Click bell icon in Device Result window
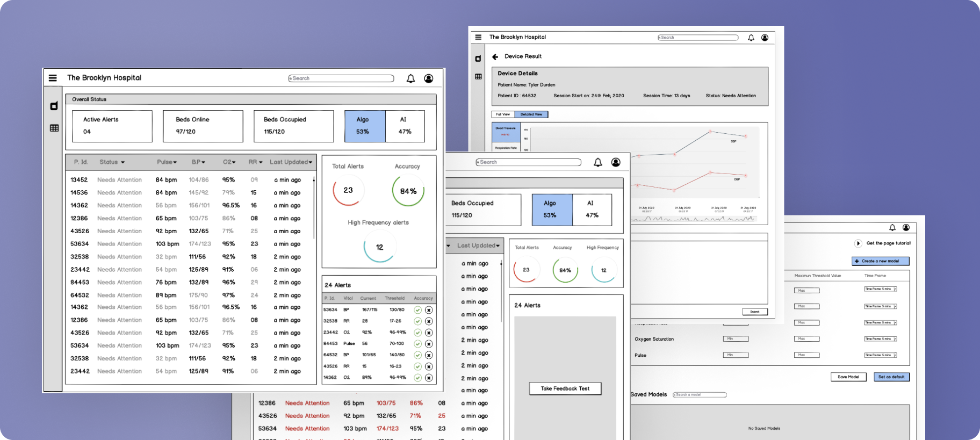The width and height of the screenshot is (980, 440). point(751,38)
